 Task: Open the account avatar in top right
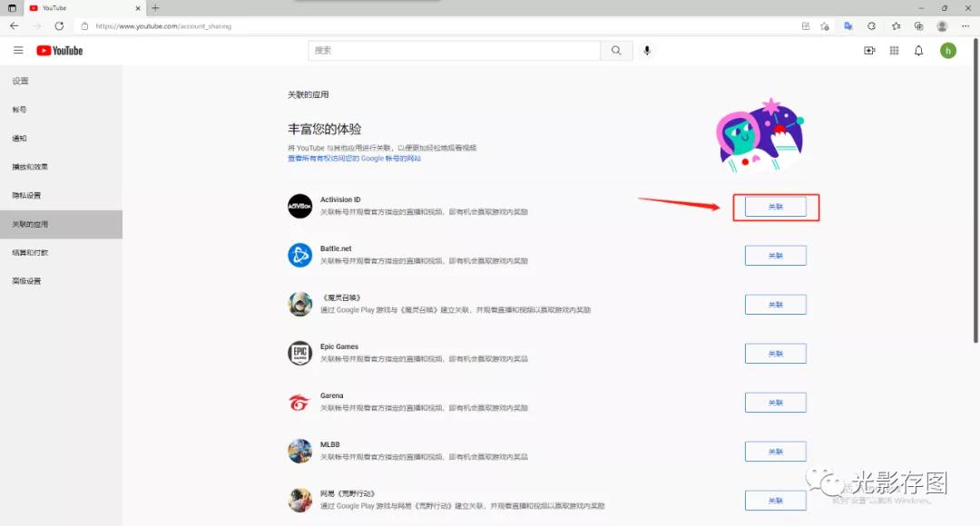[948, 51]
